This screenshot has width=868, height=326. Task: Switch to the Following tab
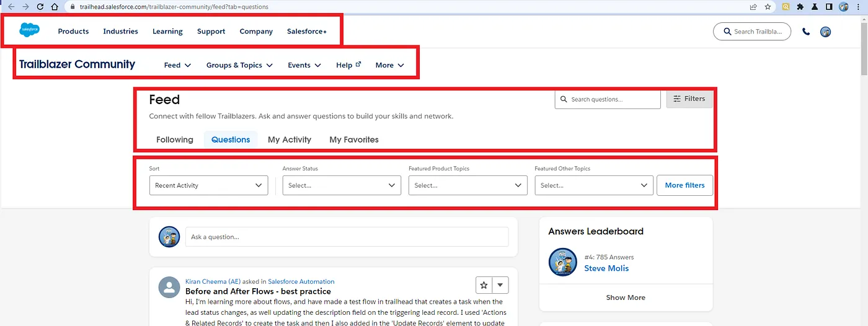175,139
